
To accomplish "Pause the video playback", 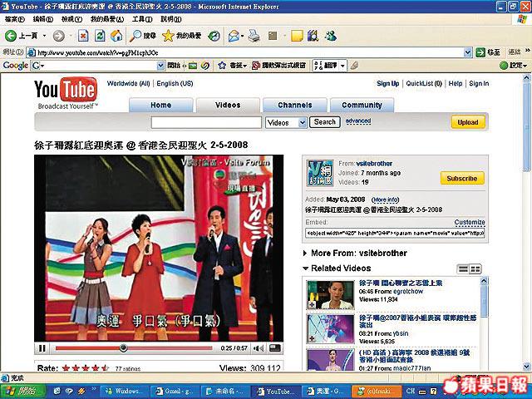I will click(42, 348).
